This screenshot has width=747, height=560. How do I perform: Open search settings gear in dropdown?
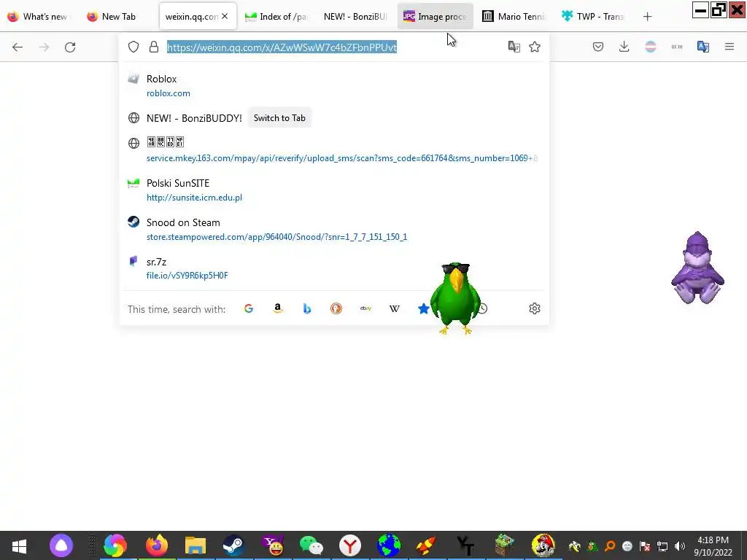(x=535, y=308)
